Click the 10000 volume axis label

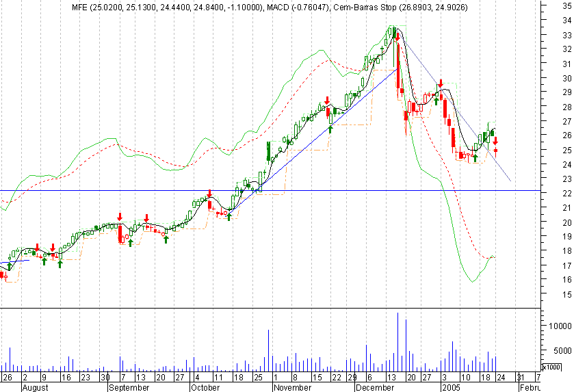point(560,326)
